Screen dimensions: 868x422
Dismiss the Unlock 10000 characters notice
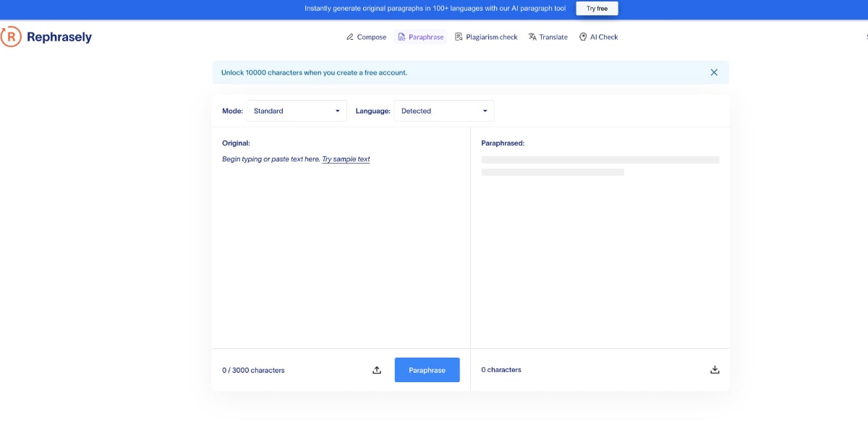click(x=714, y=72)
